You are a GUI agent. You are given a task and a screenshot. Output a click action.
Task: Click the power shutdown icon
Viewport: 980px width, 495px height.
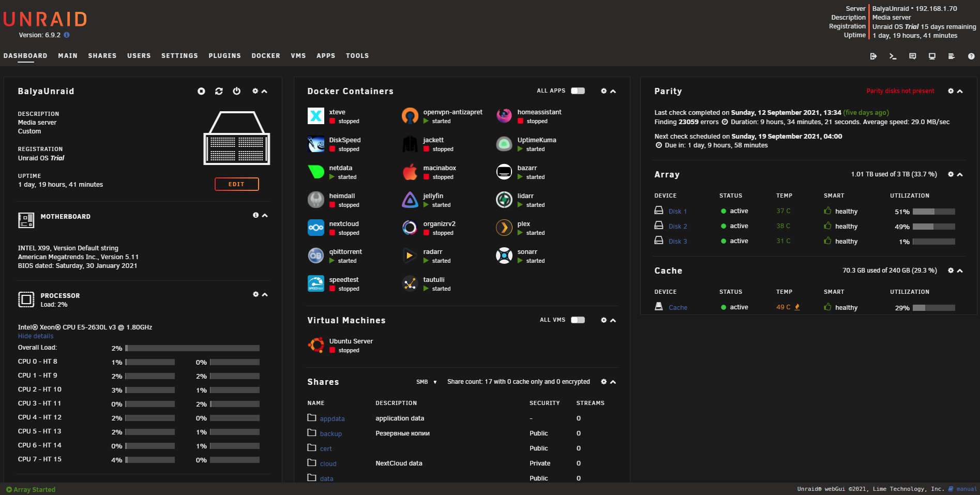236,91
